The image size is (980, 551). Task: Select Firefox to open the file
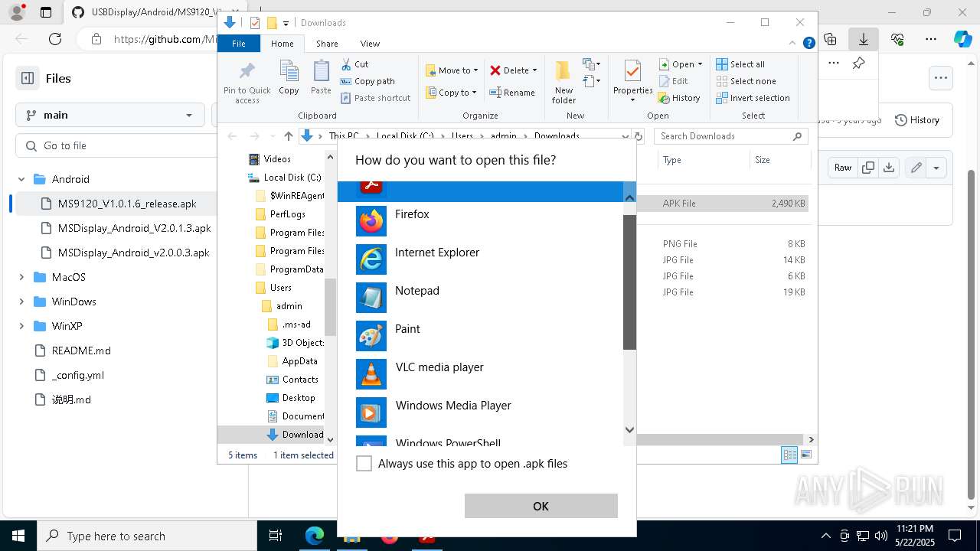(x=481, y=221)
